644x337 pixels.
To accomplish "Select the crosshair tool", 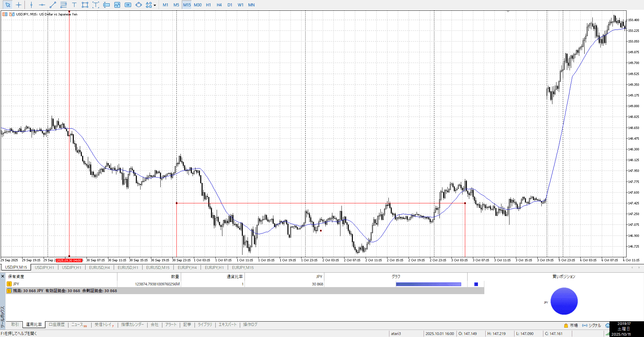I will (x=18, y=5).
